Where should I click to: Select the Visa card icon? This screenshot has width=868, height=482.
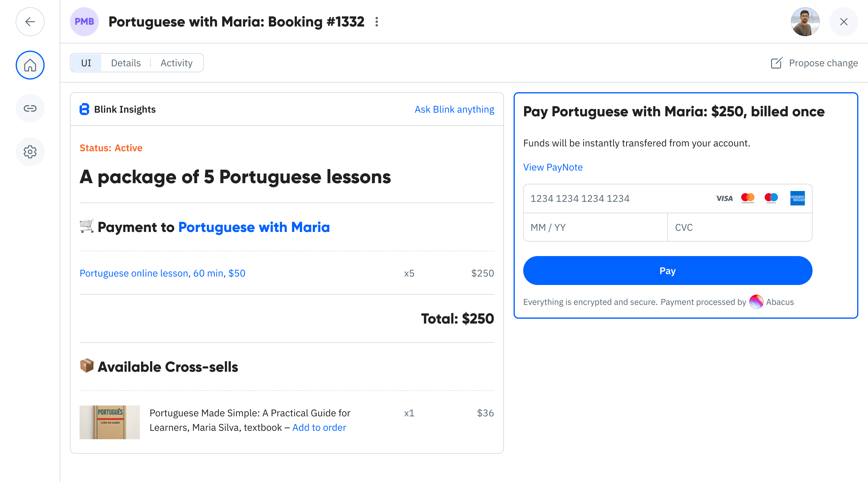click(724, 198)
